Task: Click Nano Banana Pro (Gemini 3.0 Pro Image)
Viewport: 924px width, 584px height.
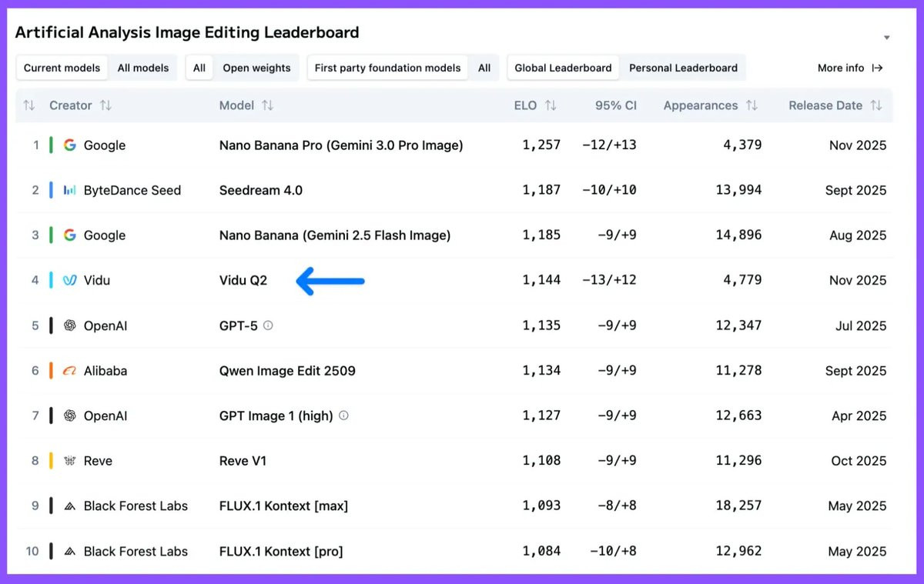Action: (341, 145)
